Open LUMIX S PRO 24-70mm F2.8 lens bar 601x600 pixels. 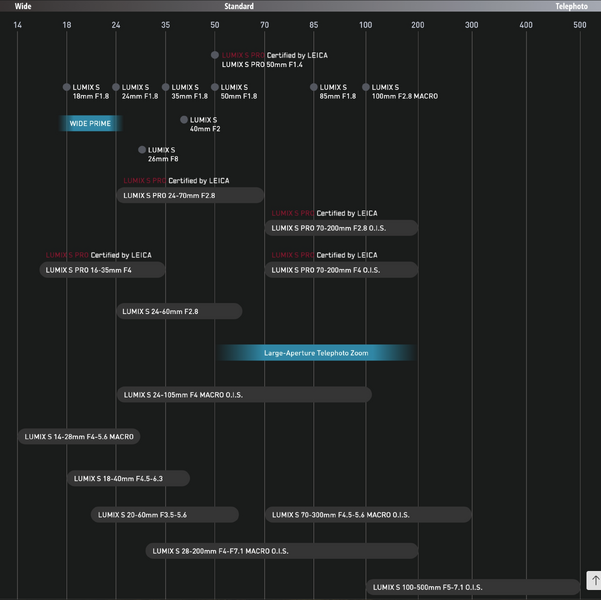(190, 196)
